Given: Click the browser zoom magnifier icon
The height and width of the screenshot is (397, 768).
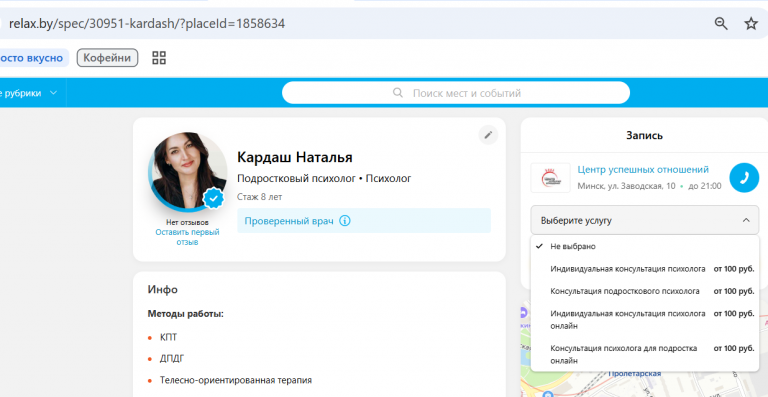Looking at the screenshot, I should [x=721, y=23].
